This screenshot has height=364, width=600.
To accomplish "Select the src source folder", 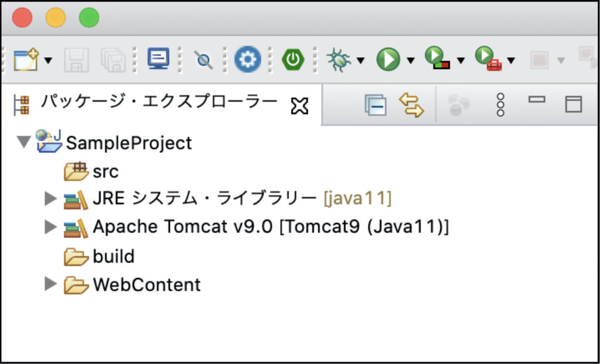I will 105,172.
